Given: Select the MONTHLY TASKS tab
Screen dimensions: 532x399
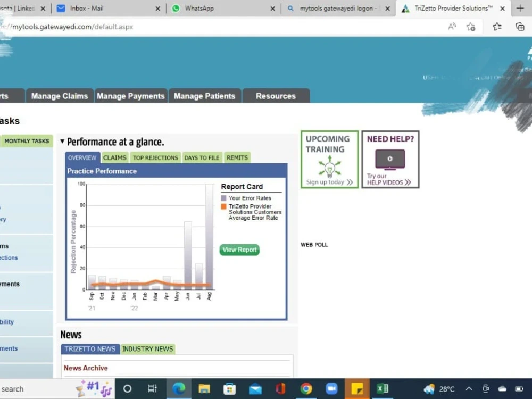Looking at the screenshot, I should 27,141.
